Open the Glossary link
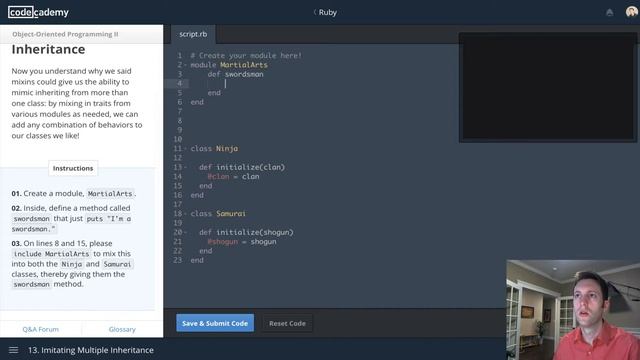This screenshot has height=360, width=640. [122, 329]
